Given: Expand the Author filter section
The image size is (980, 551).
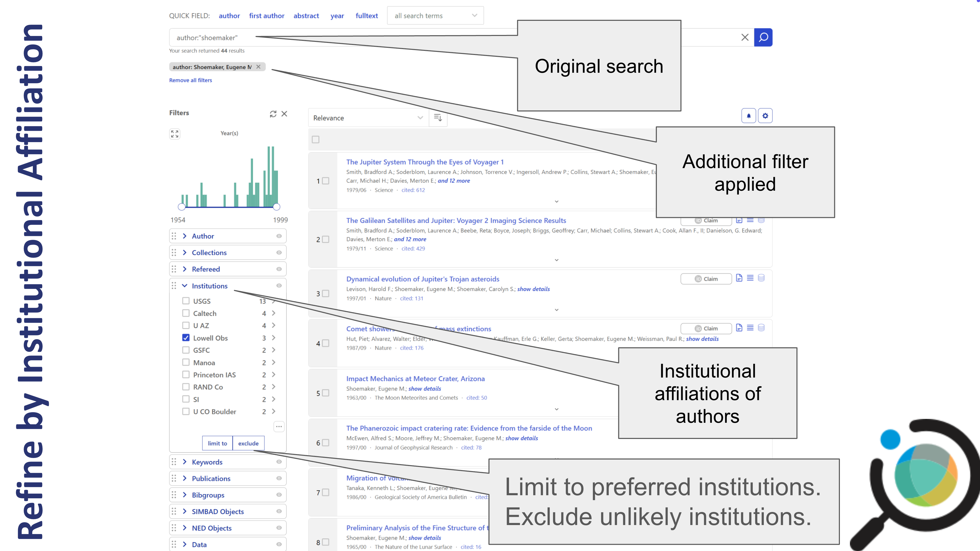Looking at the screenshot, I should 185,236.
